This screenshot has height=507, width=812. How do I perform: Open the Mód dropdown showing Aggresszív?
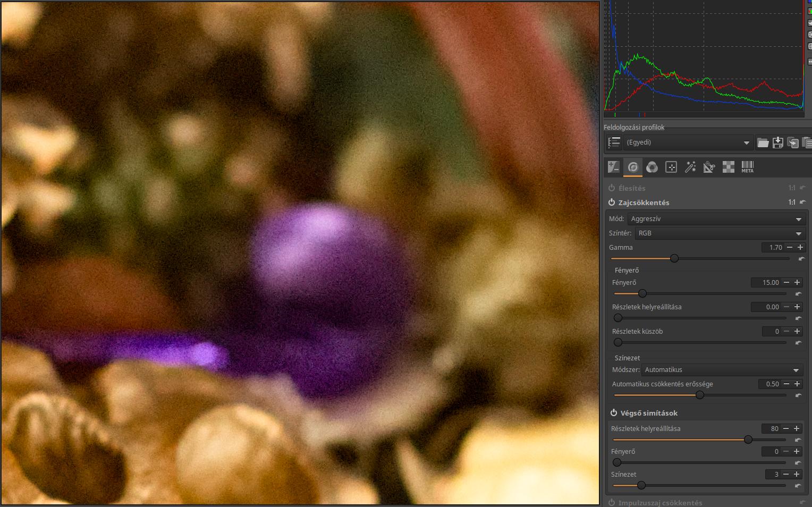coord(716,219)
